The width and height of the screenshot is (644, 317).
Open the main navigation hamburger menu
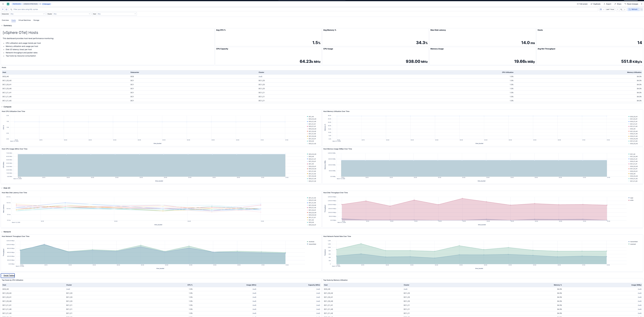click(3, 4)
